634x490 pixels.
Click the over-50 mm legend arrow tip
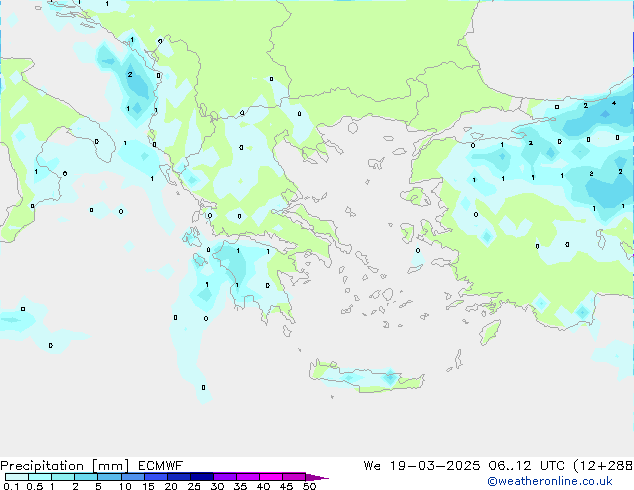[x=317, y=477]
